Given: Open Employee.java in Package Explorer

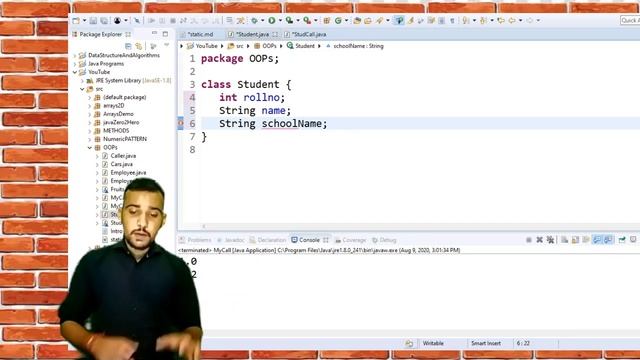Looking at the screenshot, I should coord(128,173).
